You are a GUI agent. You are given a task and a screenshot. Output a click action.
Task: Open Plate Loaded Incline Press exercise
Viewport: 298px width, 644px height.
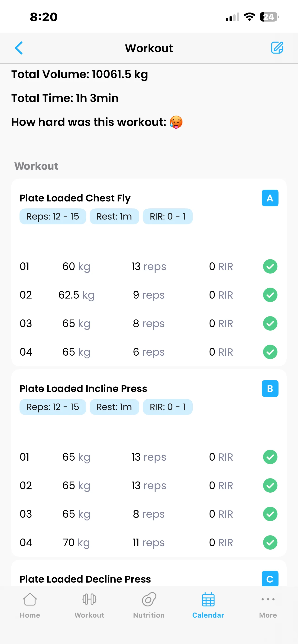(x=83, y=389)
